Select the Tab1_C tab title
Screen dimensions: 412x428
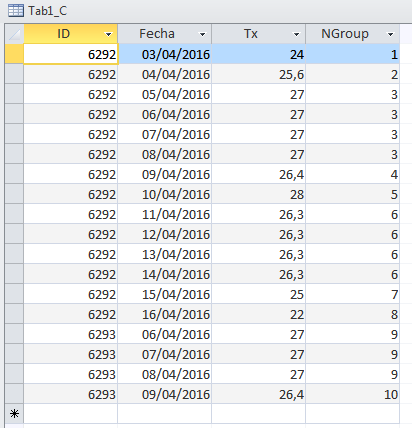(x=48, y=11)
